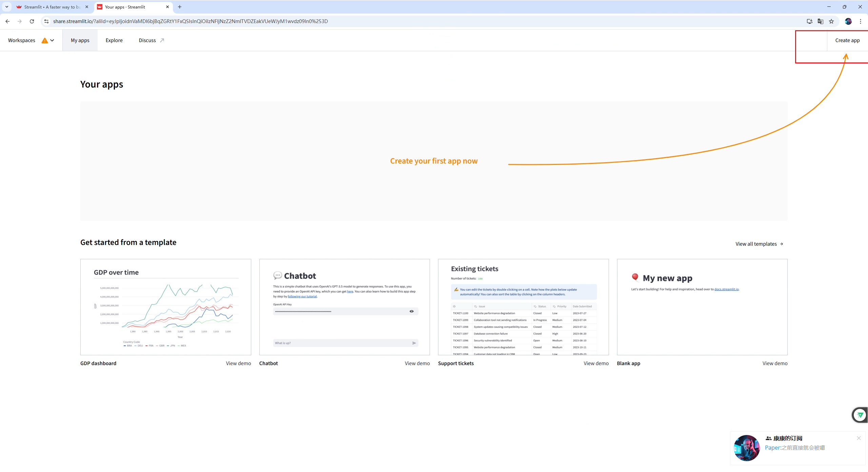The image size is (868, 472).
Task: Open the tab search dropdown arrow
Action: pyautogui.click(x=7, y=7)
